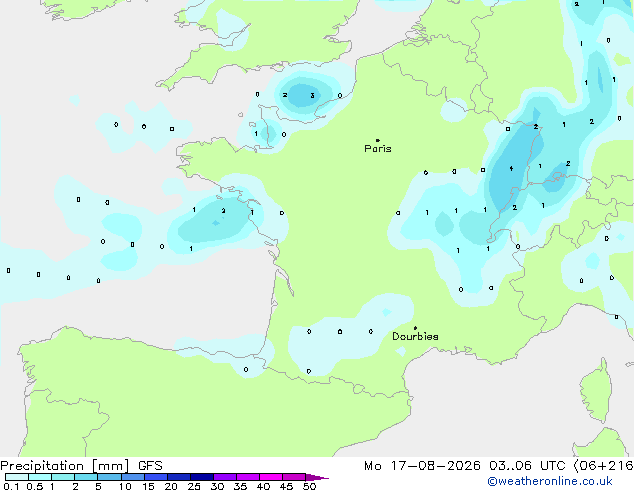Select legend swatch between 40 and 45
The image size is (634, 490).
coord(271,477)
